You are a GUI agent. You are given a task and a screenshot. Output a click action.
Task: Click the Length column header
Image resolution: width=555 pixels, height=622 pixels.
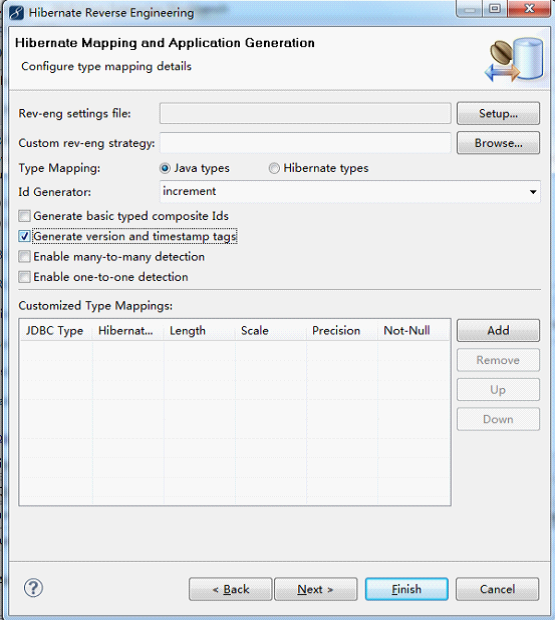[199, 330]
